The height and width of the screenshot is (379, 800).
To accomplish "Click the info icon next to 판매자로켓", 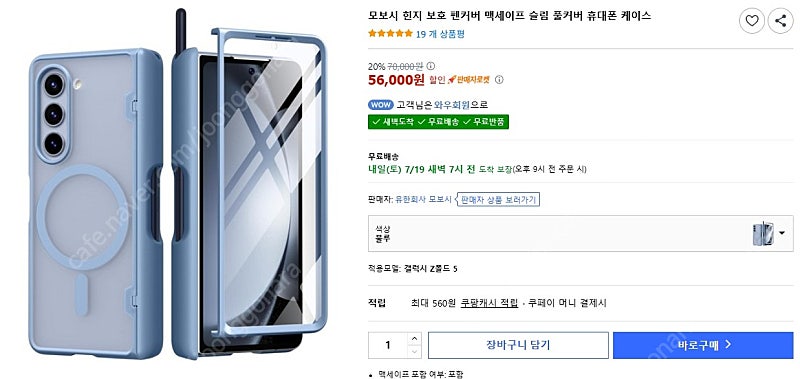I will point(499,80).
